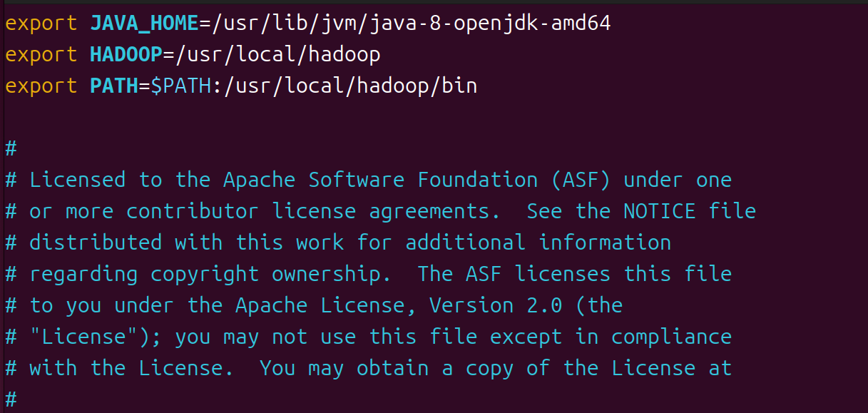The width and height of the screenshot is (868, 413).
Task: Click the JAVA_HOME variable name
Action: pos(144,24)
